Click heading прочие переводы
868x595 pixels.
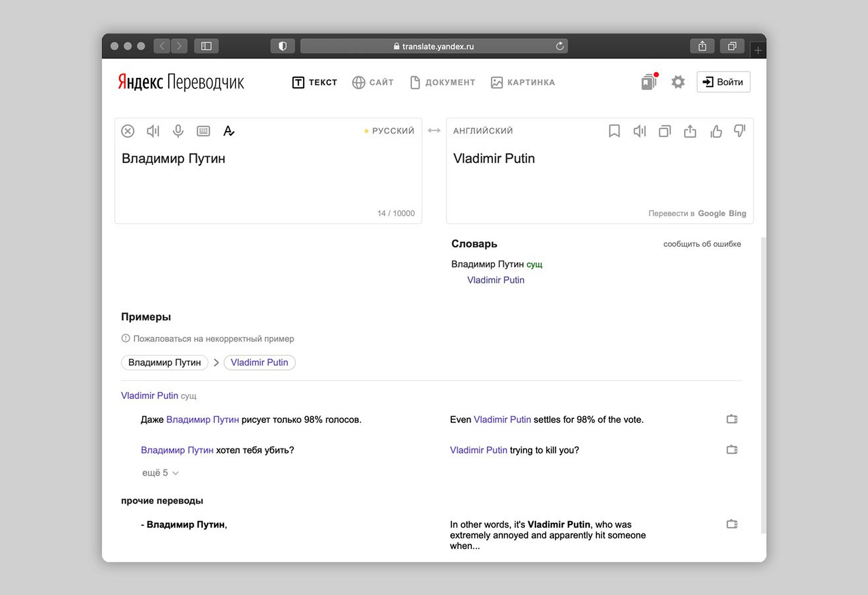pyautogui.click(x=162, y=501)
